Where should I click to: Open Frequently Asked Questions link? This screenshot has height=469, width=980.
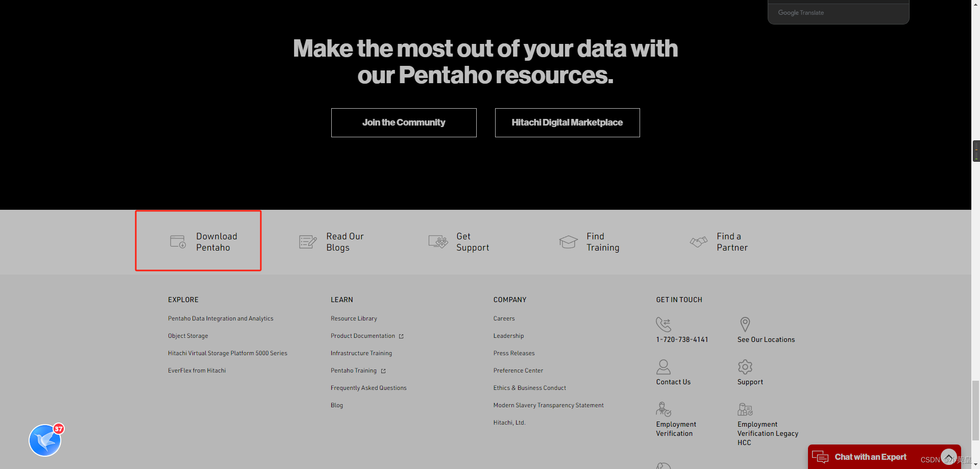point(369,388)
